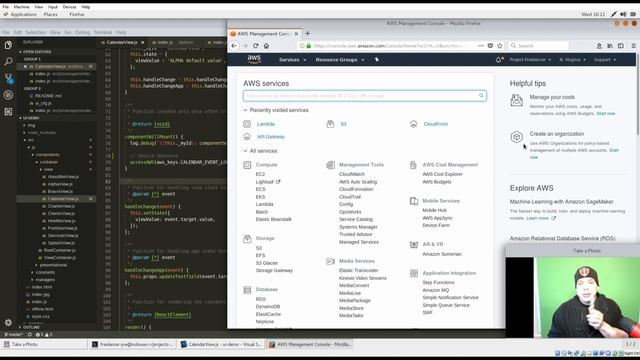Open the DynamoDB service link

pos(268,307)
